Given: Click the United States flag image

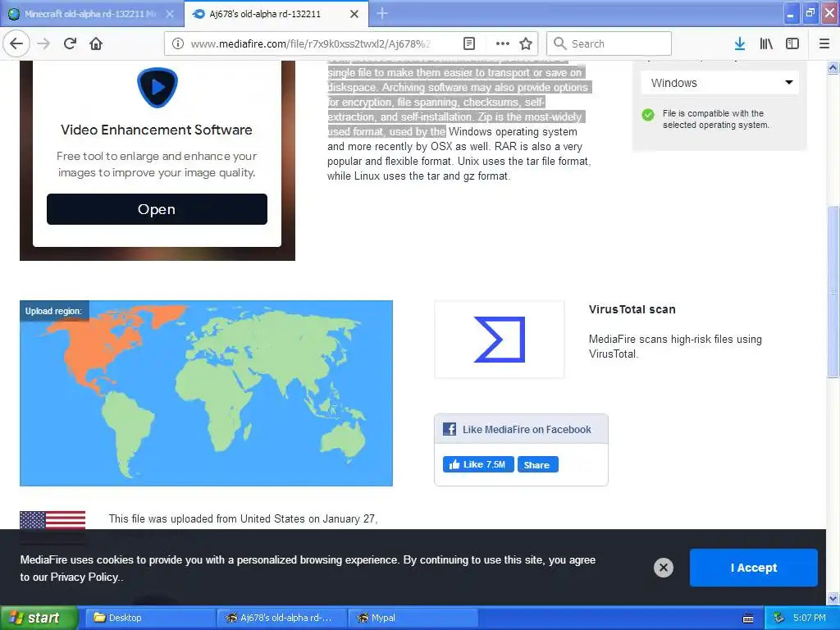Looking at the screenshot, I should pos(52,520).
